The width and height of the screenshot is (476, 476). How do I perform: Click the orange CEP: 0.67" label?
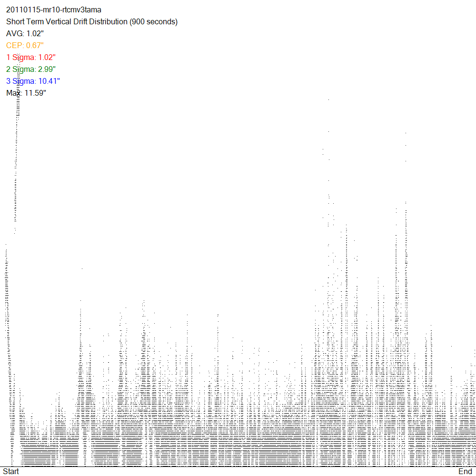[x=25, y=46]
